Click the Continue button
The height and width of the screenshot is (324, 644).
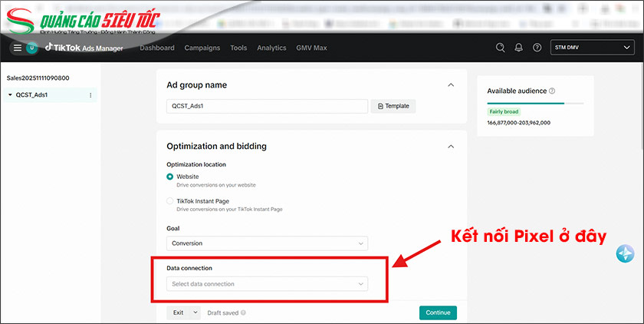pos(438,312)
